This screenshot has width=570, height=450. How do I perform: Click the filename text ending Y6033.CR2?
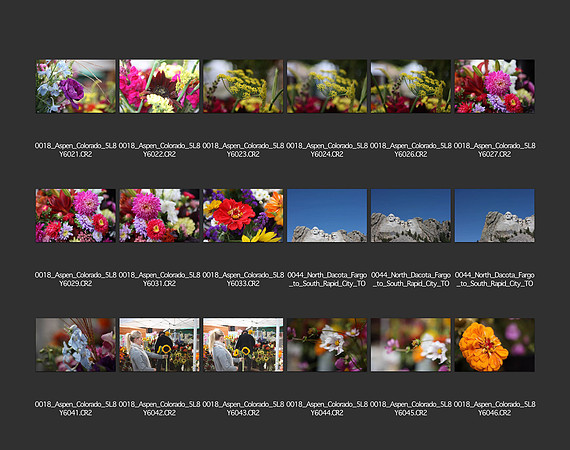pyautogui.click(x=243, y=279)
